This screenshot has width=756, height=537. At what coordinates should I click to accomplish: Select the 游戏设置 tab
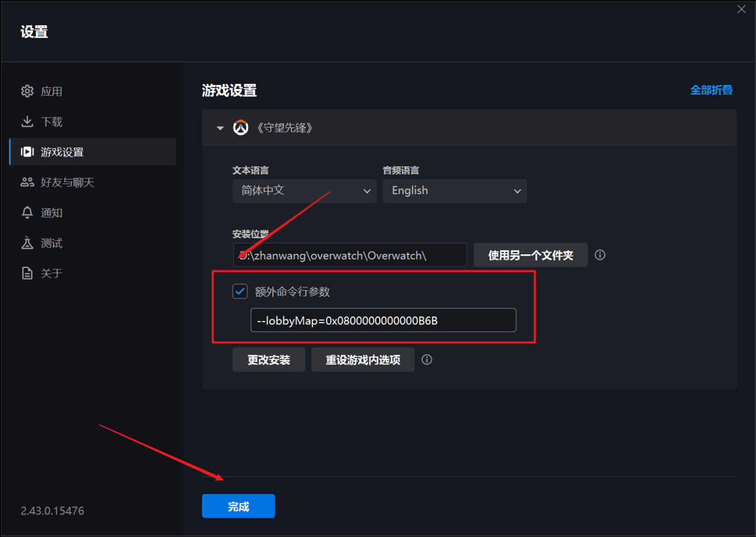tap(93, 152)
